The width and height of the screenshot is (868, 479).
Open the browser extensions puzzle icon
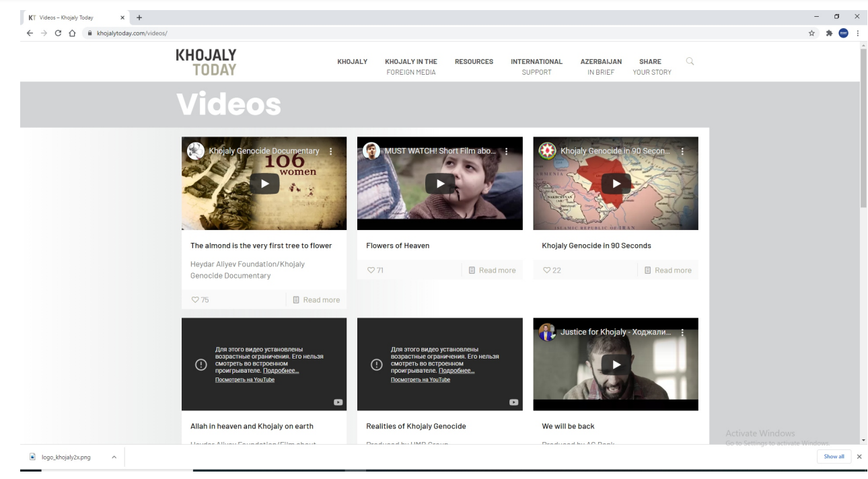[x=830, y=33]
